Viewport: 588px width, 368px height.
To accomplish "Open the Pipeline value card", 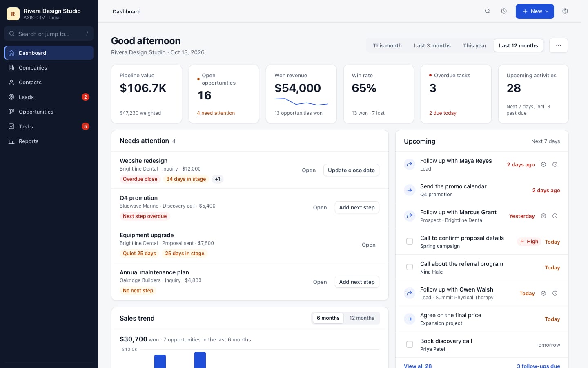I will 147,94.
